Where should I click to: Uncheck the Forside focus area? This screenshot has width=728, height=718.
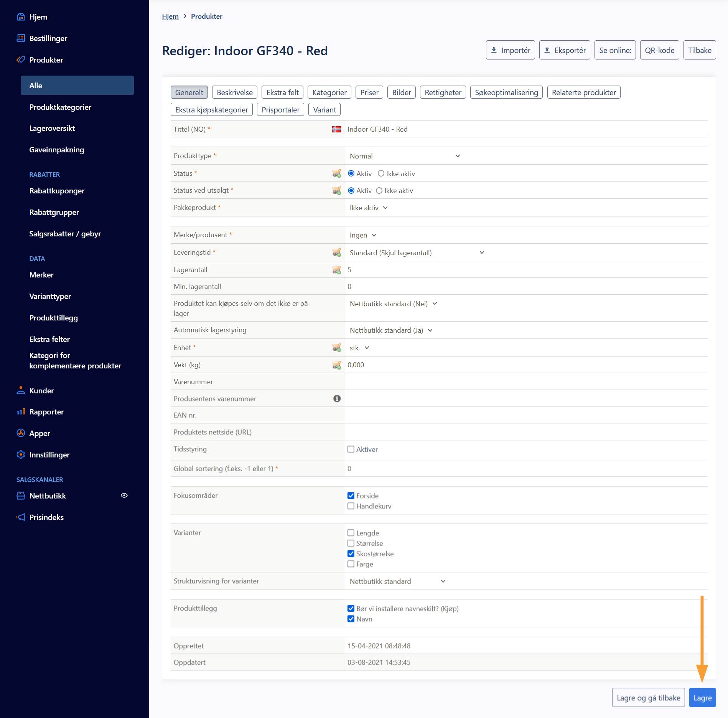tap(351, 496)
